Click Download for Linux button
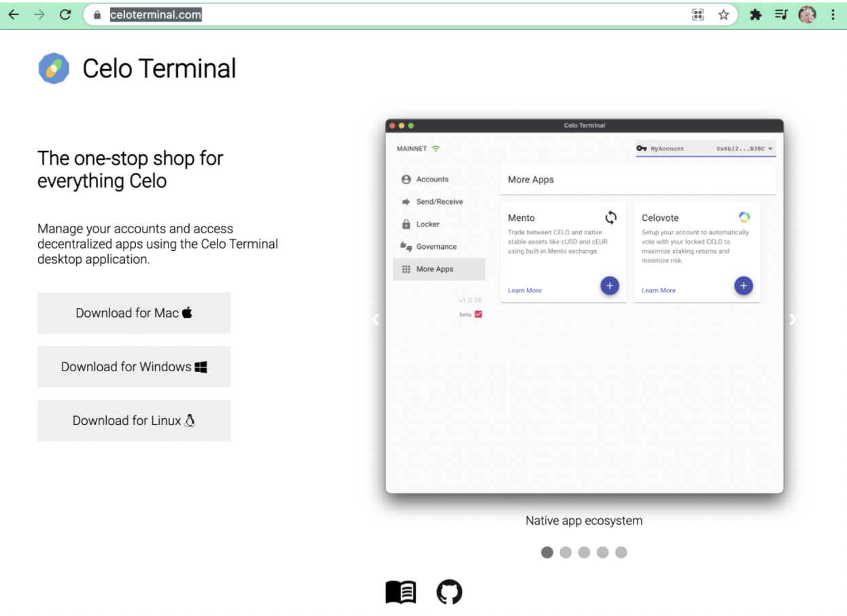 pos(134,420)
